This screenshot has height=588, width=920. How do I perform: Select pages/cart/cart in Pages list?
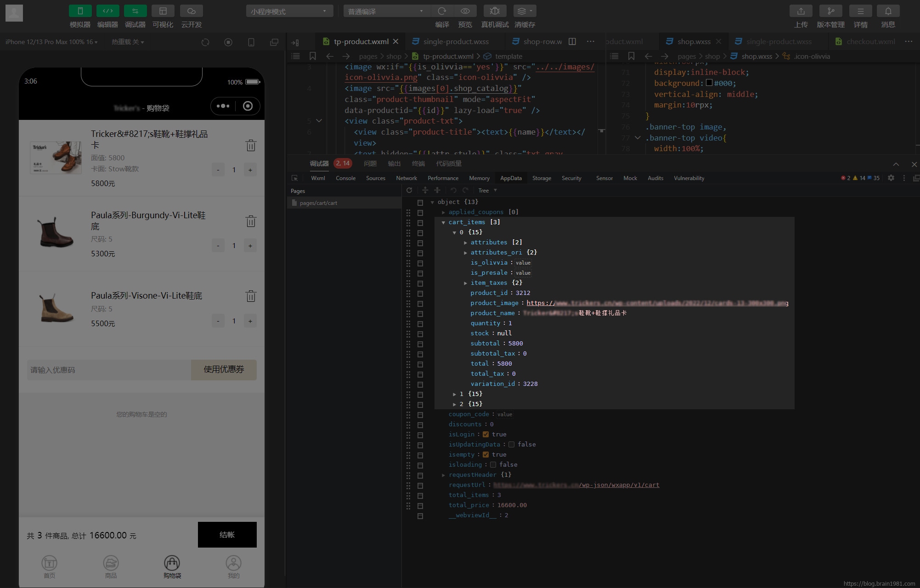[x=344, y=203]
